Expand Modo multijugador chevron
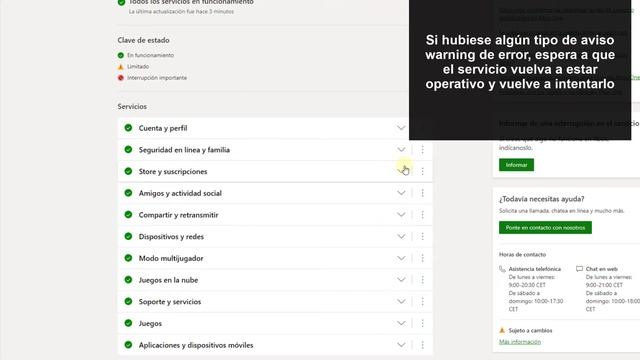Screen dimensions: 640x360 pos(401,258)
